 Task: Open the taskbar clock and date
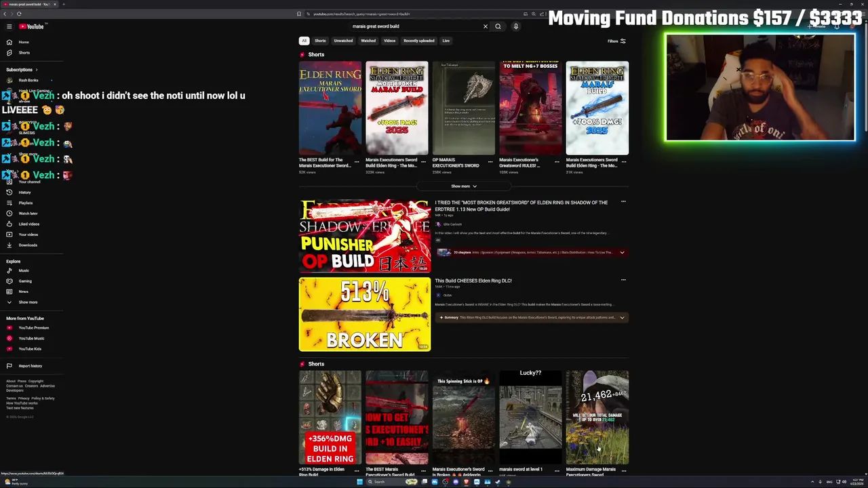tap(856, 482)
